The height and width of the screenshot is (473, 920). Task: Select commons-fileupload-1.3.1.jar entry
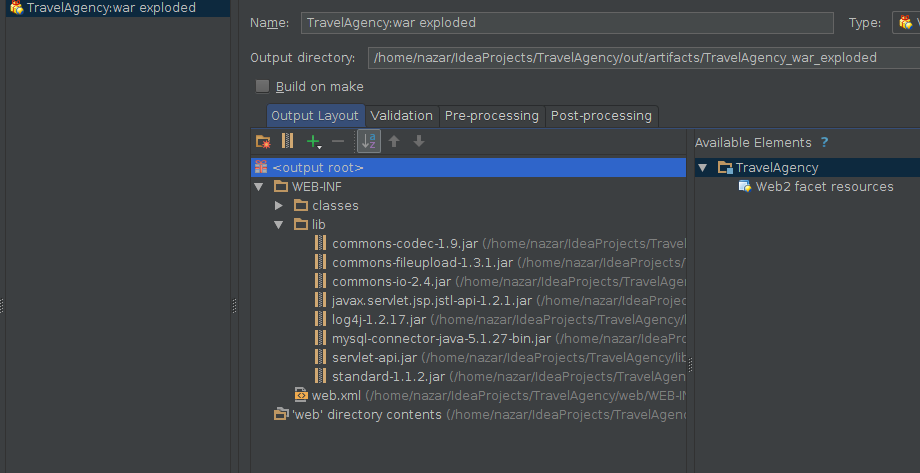click(x=422, y=262)
